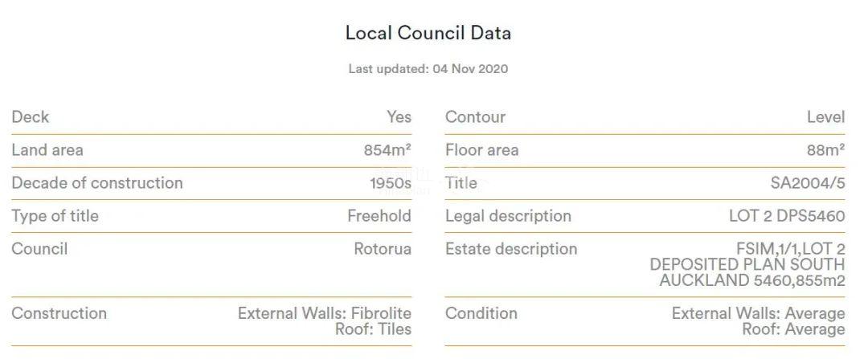
Task: Click the Estate description label
Action: (511, 249)
